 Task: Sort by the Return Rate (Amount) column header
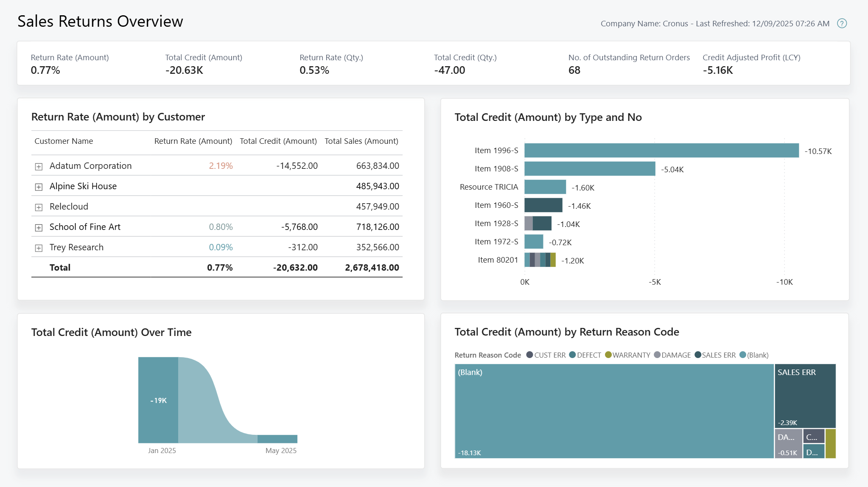coord(193,141)
